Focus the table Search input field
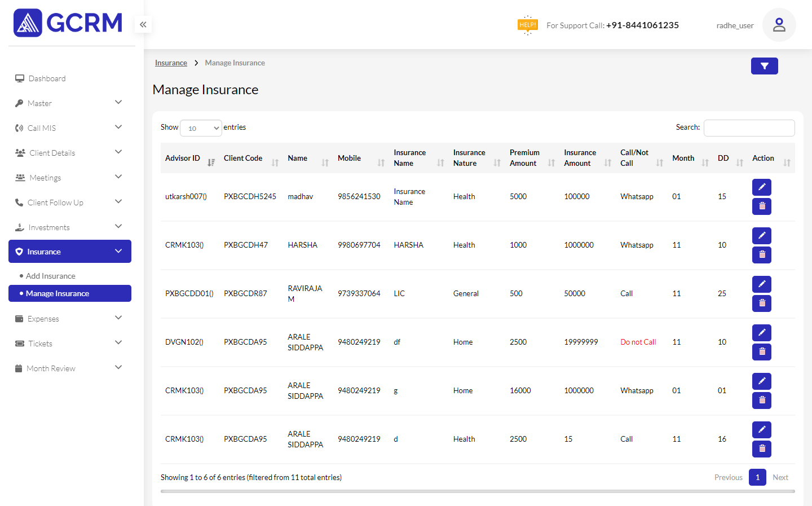 coord(749,128)
